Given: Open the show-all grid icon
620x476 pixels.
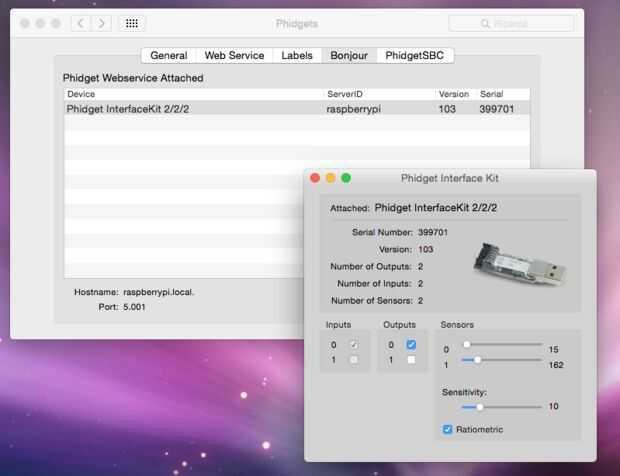Looking at the screenshot, I should click(132, 24).
